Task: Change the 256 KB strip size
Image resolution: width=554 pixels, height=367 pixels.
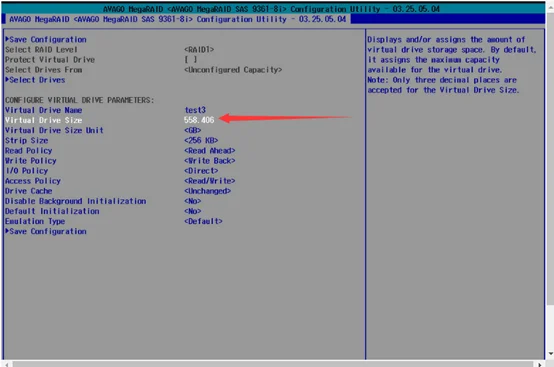Action: [201, 141]
